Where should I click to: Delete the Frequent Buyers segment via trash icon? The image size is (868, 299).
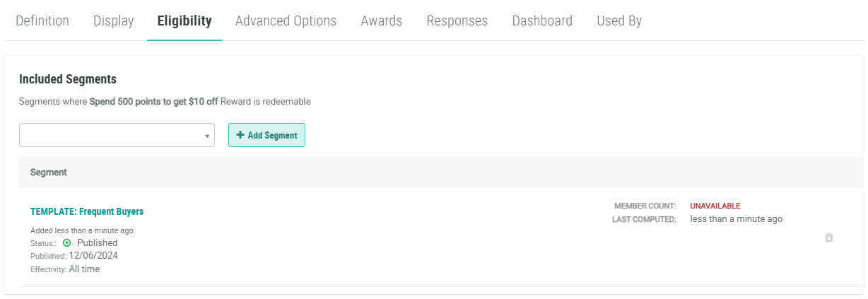pyautogui.click(x=829, y=238)
